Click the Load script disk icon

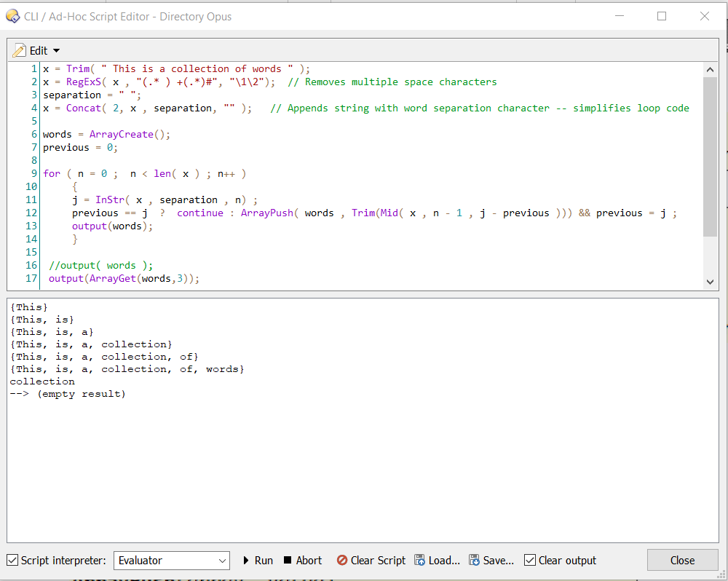420,560
